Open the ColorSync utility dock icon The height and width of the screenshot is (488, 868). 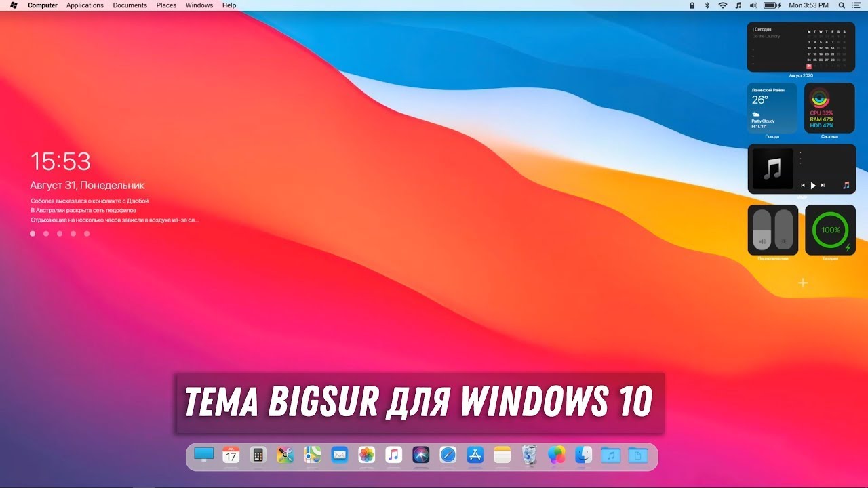click(285, 455)
